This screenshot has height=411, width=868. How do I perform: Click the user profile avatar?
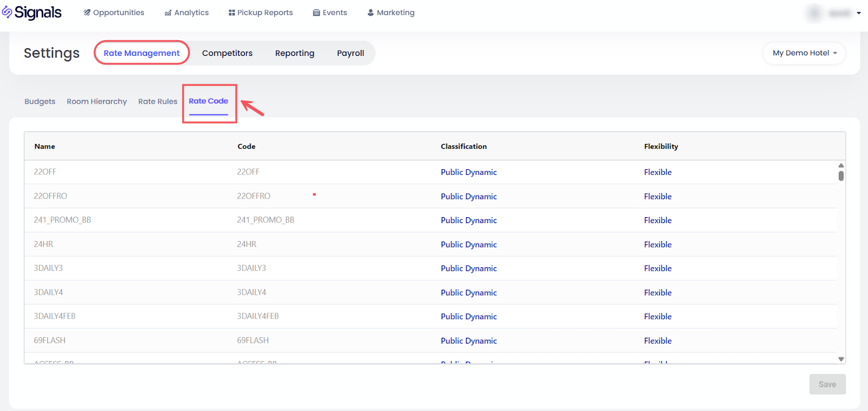pos(814,13)
